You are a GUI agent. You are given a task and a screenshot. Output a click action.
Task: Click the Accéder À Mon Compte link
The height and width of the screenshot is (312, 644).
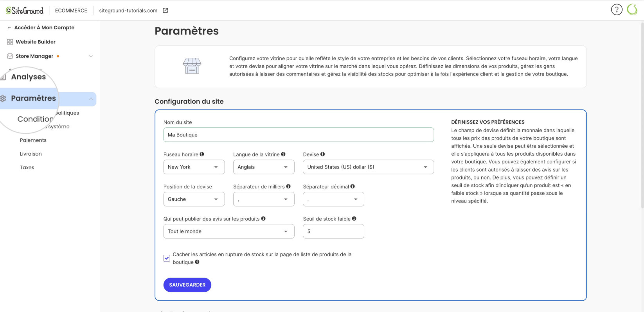[44, 28]
